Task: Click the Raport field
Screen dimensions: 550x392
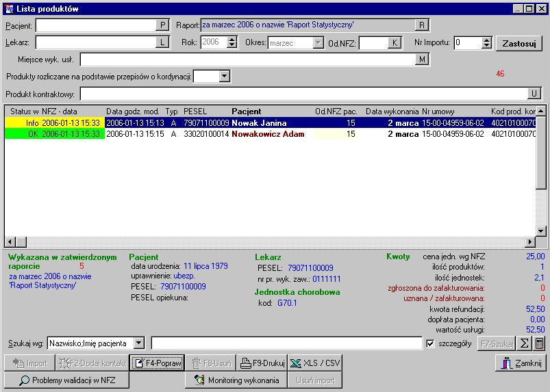Action: [x=308, y=25]
